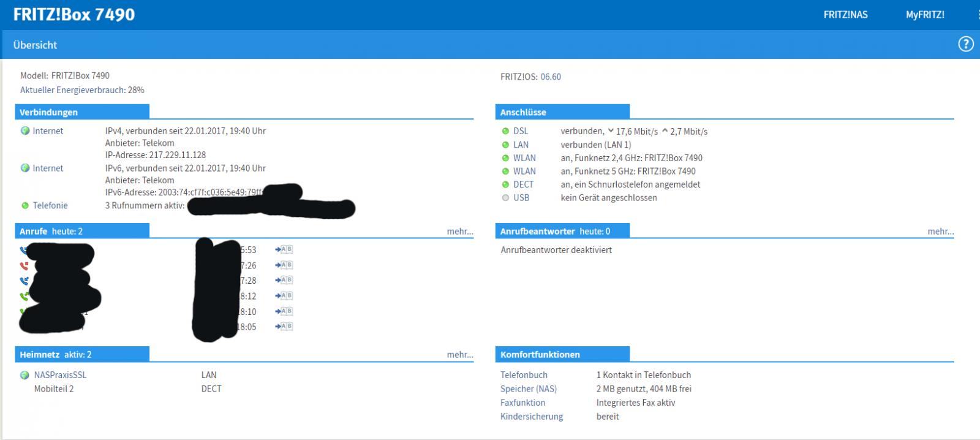Add to phonebook icon on 8:10 call

[284, 311]
